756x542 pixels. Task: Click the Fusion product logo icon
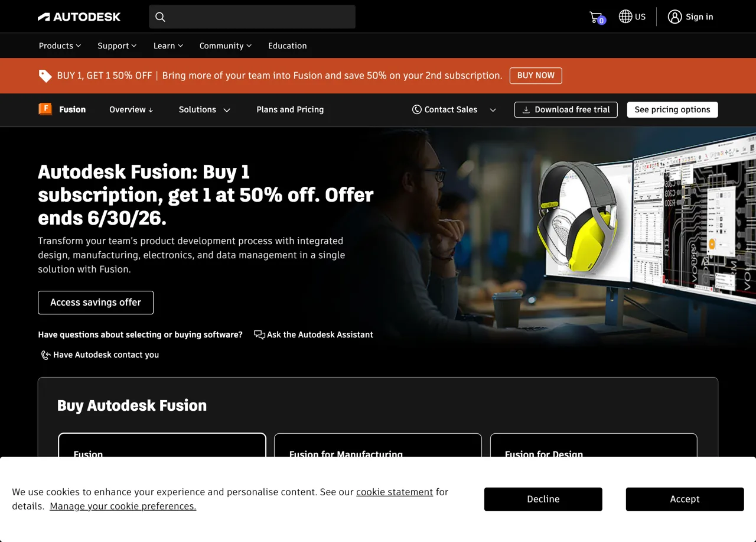coord(45,109)
